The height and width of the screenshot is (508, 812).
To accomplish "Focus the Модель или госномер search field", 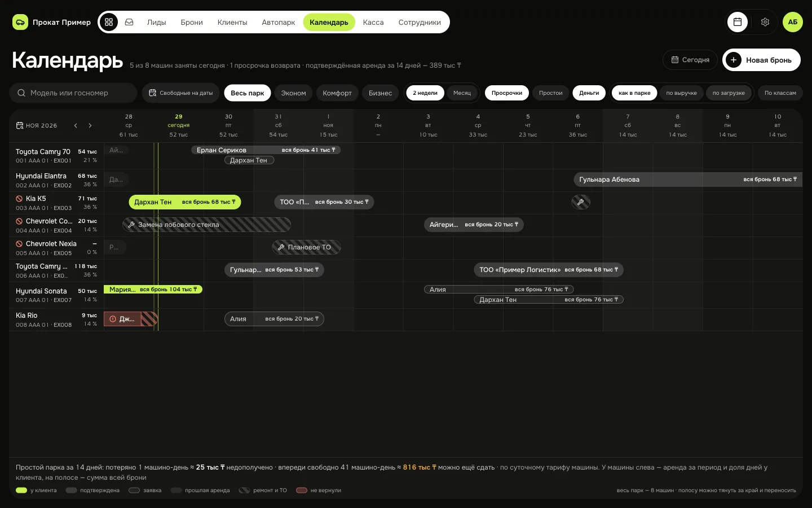I will [73, 93].
